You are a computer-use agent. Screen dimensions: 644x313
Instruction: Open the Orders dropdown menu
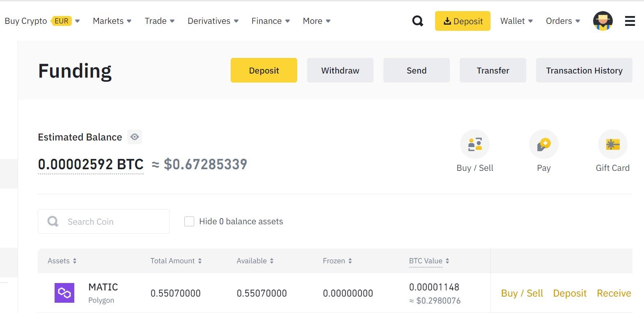pos(563,21)
